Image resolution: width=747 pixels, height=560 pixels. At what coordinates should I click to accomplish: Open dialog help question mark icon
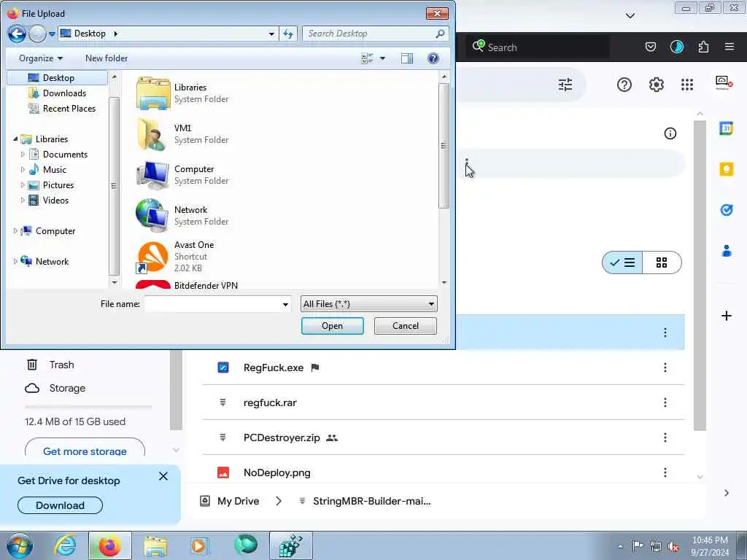point(433,58)
